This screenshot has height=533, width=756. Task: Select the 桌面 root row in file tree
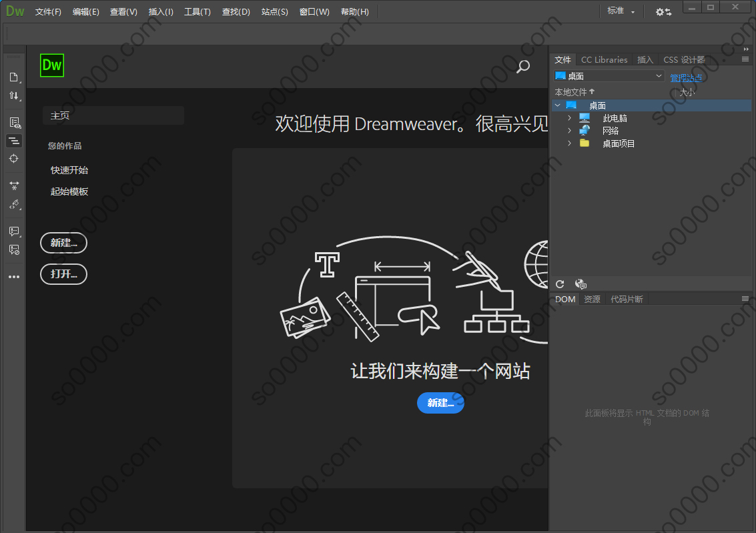tap(652, 105)
